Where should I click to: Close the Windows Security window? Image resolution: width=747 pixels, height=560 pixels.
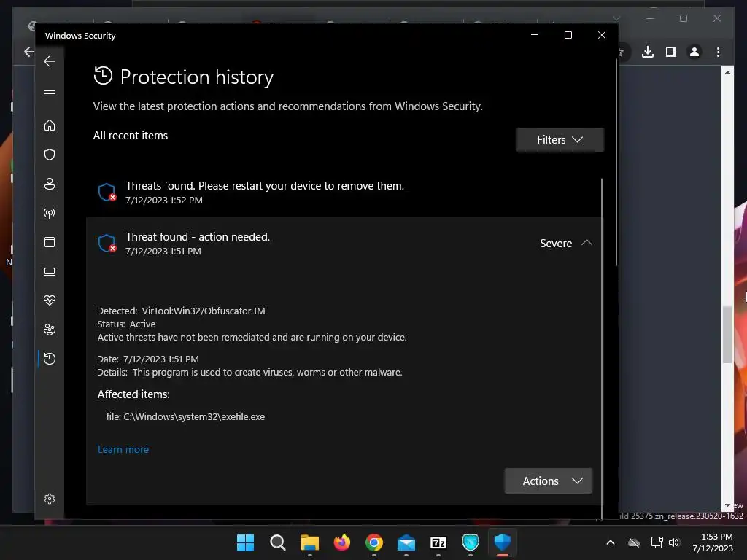tap(602, 35)
